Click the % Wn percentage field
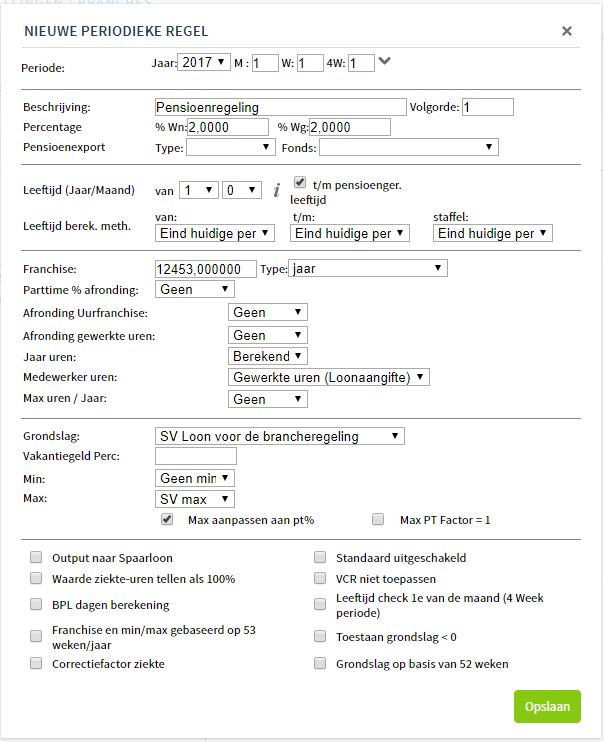 (228, 127)
